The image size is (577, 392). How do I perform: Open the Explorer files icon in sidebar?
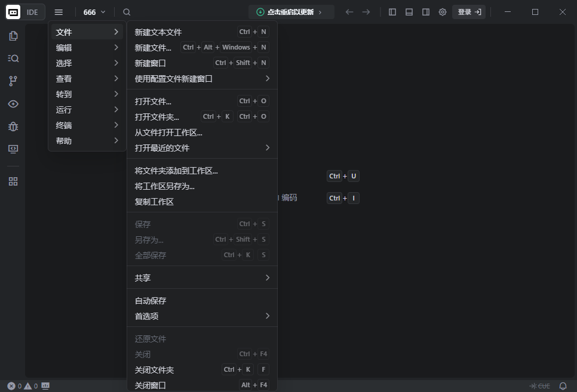click(x=13, y=36)
